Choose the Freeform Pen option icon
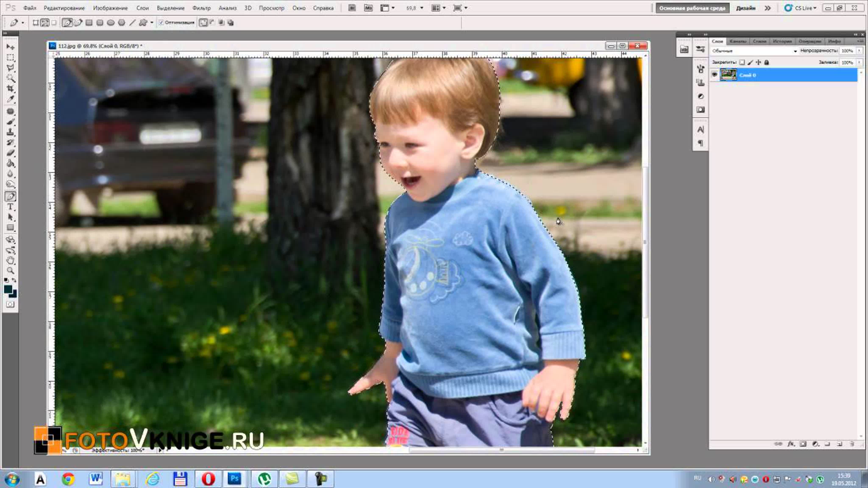 pyautogui.click(x=78, y=23)
